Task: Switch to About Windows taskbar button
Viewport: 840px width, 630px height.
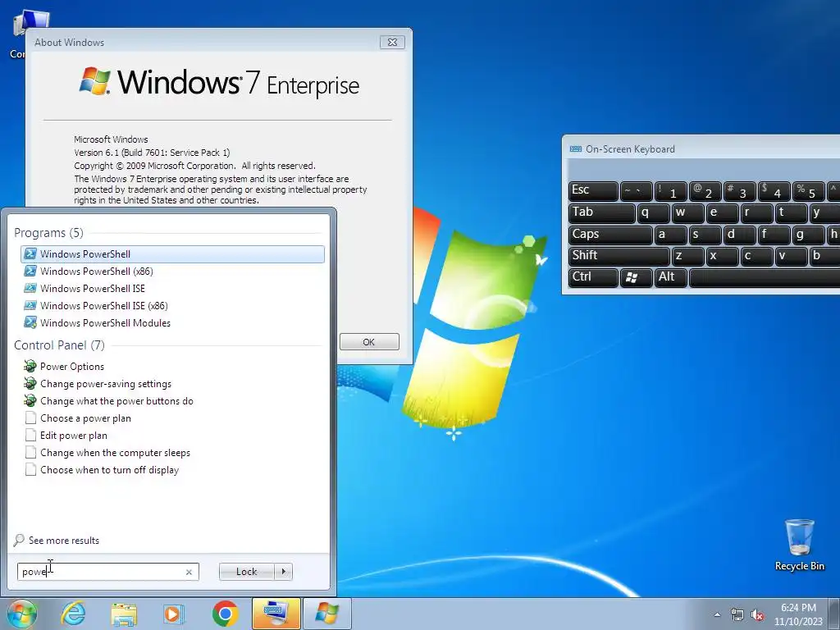Action: click(x=327, y=614)
